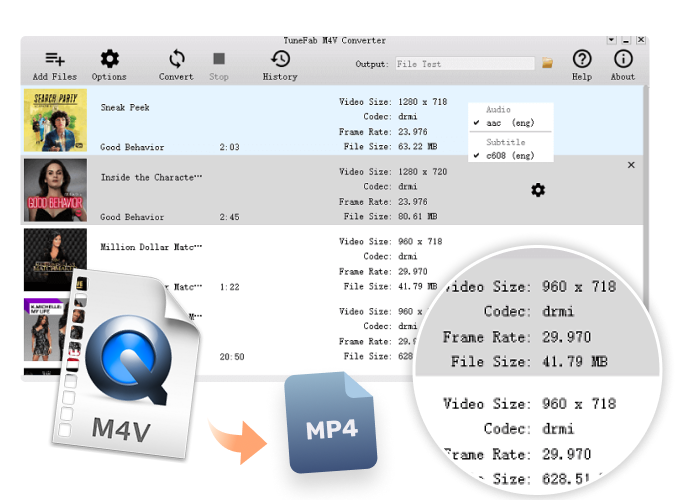Close the TuneFab M4V Converter window
This screenshot has height=500, width=678.
(x=641, y=40)
